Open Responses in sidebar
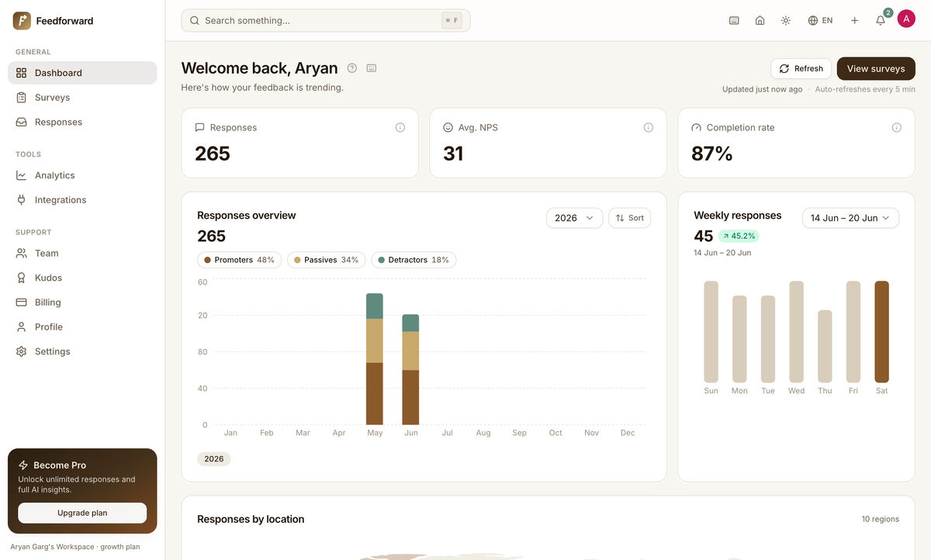 82,123
